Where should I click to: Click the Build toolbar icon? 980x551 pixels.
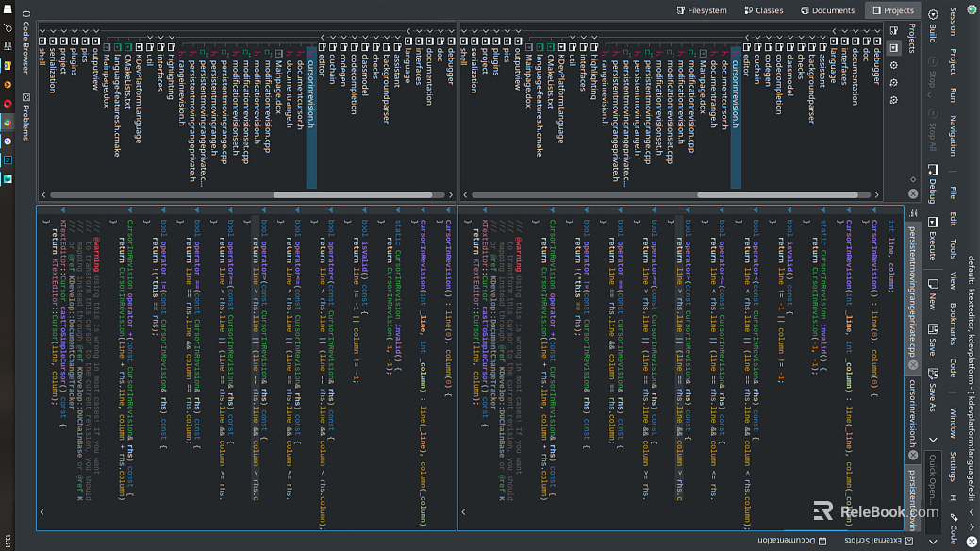(x=932, y=28)
